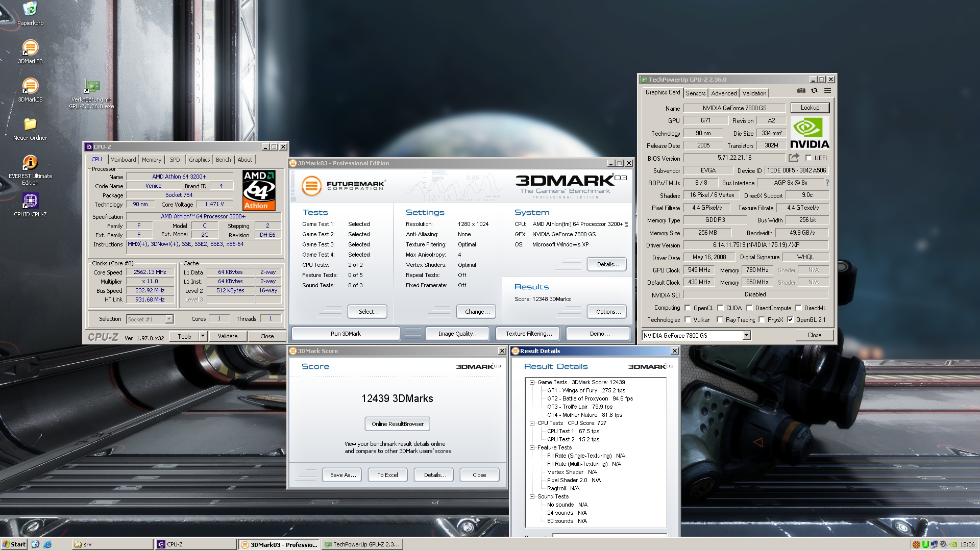Select the GPU-Z 2.36.0 exe shortcut
This screenshot has width=980, height=551.
tap(92, 86)
